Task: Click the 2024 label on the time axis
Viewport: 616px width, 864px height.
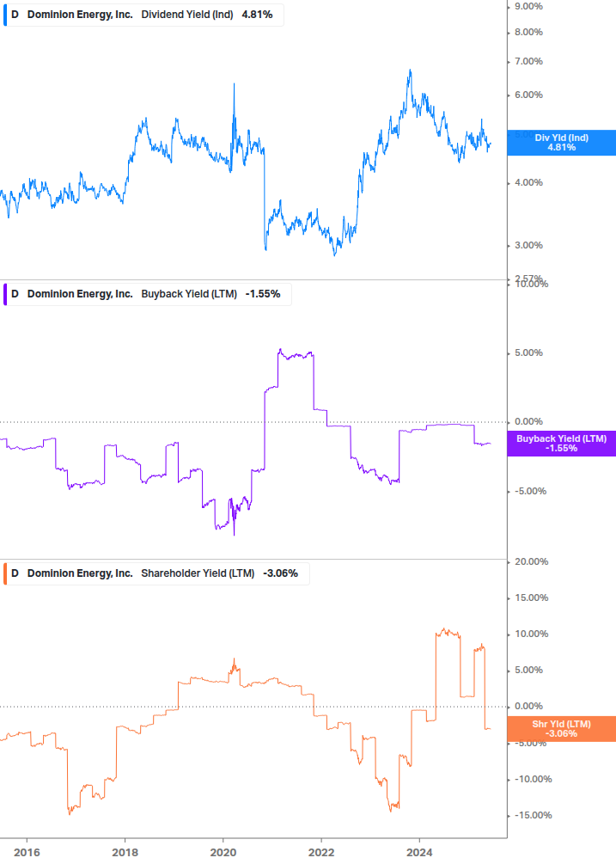Action: coord(419,853)
